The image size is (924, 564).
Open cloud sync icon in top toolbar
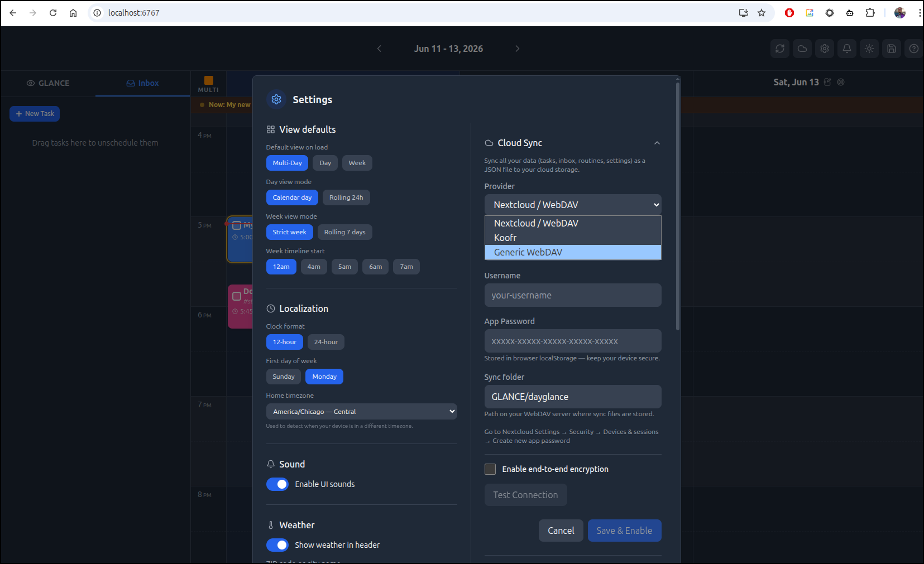802,49
